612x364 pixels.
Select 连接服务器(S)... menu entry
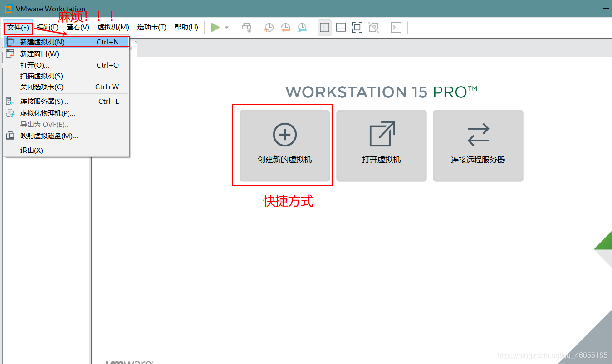[x=67, y=102]
